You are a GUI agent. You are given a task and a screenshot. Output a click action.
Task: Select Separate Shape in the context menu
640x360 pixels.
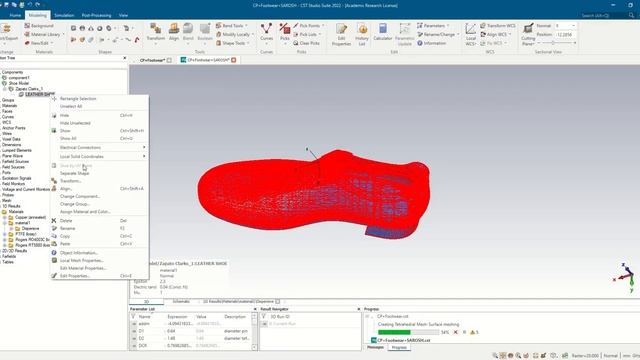tap(99, 173)
